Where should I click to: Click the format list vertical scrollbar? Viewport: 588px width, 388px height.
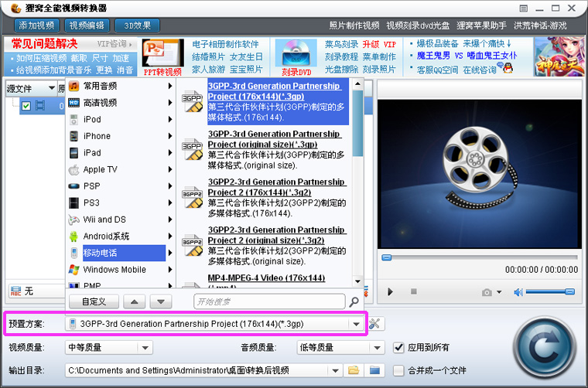[357, 182]
